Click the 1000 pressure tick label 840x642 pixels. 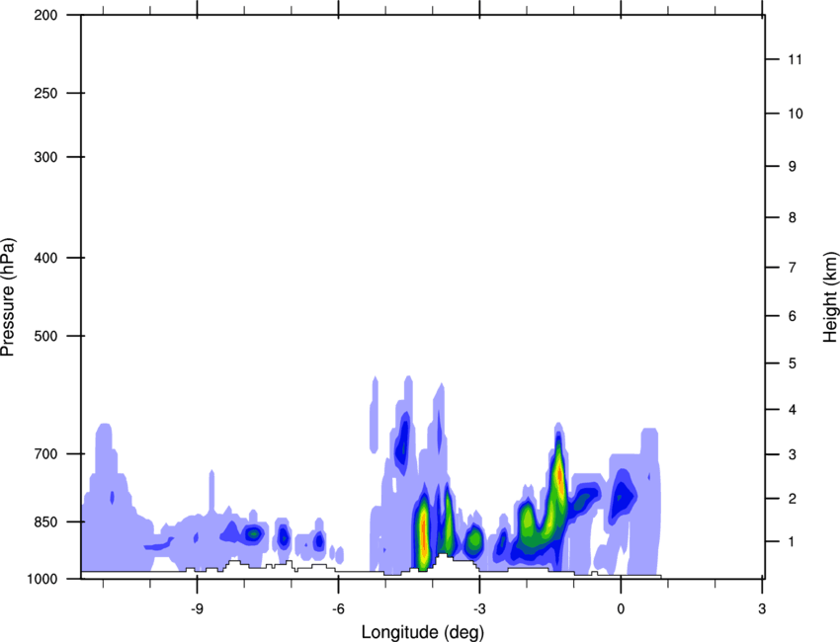tap(42, 579)
